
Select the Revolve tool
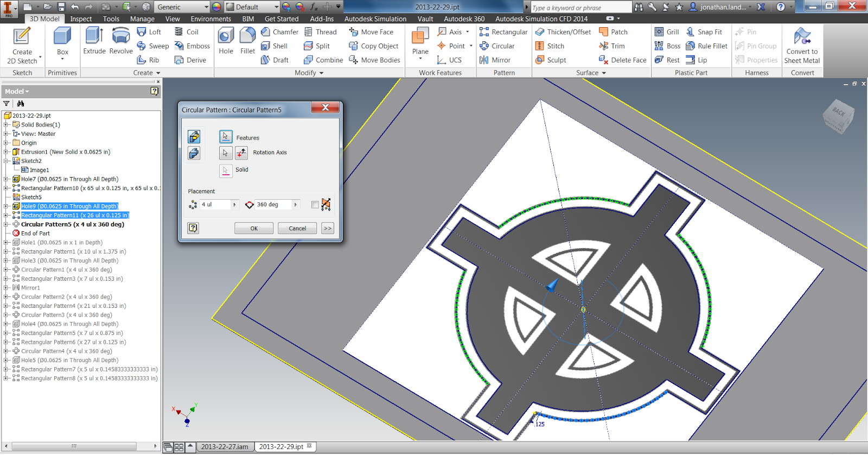tap(121, 41)
